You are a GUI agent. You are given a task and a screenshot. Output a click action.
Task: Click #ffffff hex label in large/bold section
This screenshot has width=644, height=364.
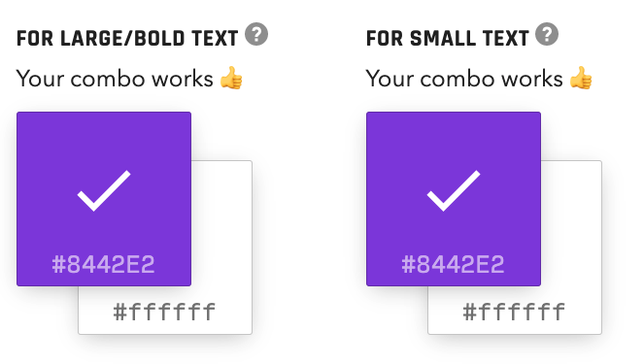click(164, 312)
